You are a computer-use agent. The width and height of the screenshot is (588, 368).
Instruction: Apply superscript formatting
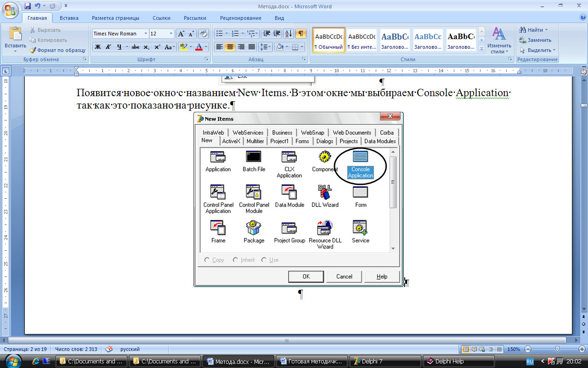click(x=157, y=47)
